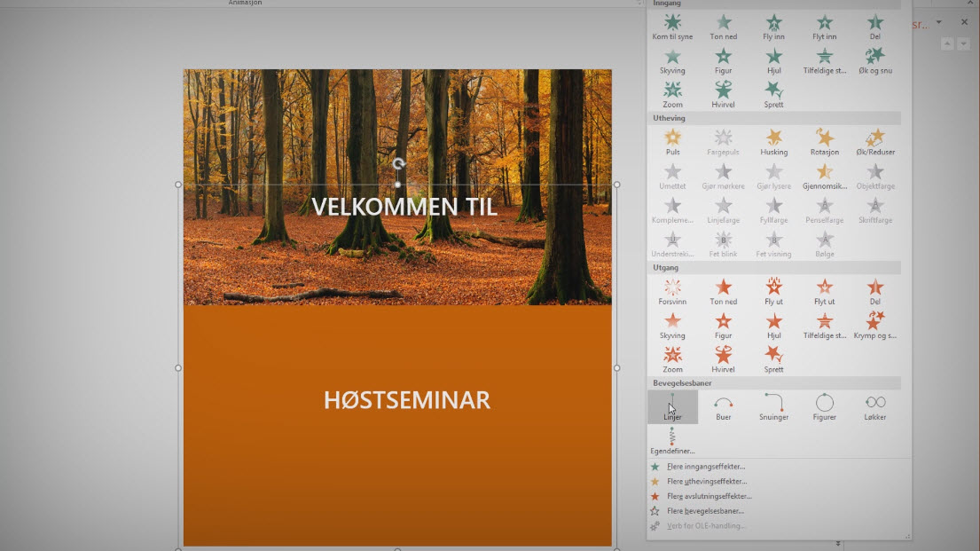The image size is (980, 551).
Task: Choose the Krymp og snu exit effect
Action: (875, 326)
